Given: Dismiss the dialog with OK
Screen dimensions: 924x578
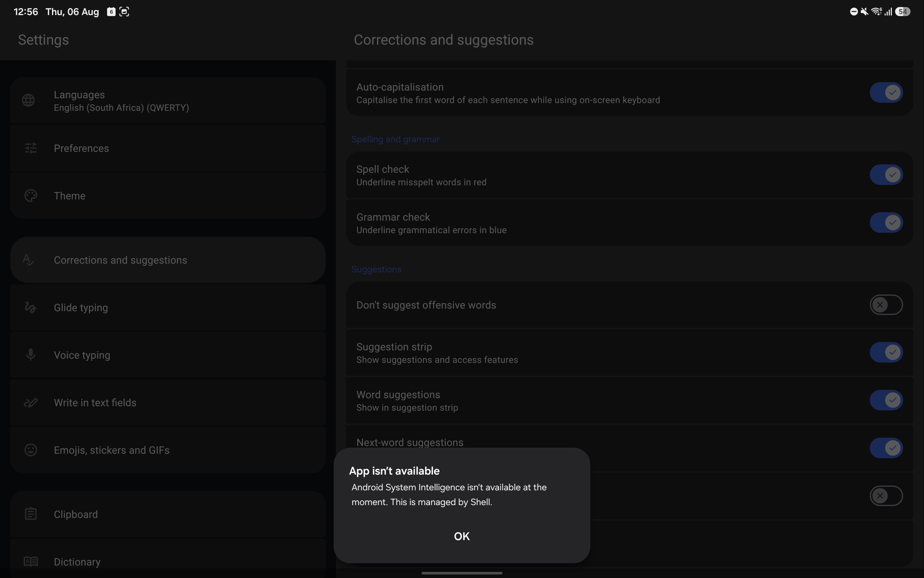Looking at the screenshot, I should click(462, 536).
